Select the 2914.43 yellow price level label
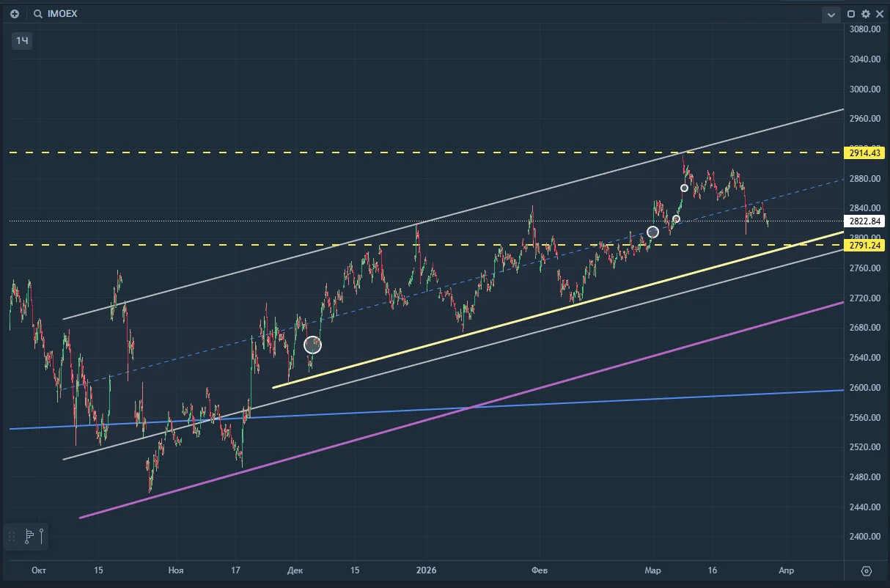The width and height of the screenshot is (890, 588). (x=864, y=153)
